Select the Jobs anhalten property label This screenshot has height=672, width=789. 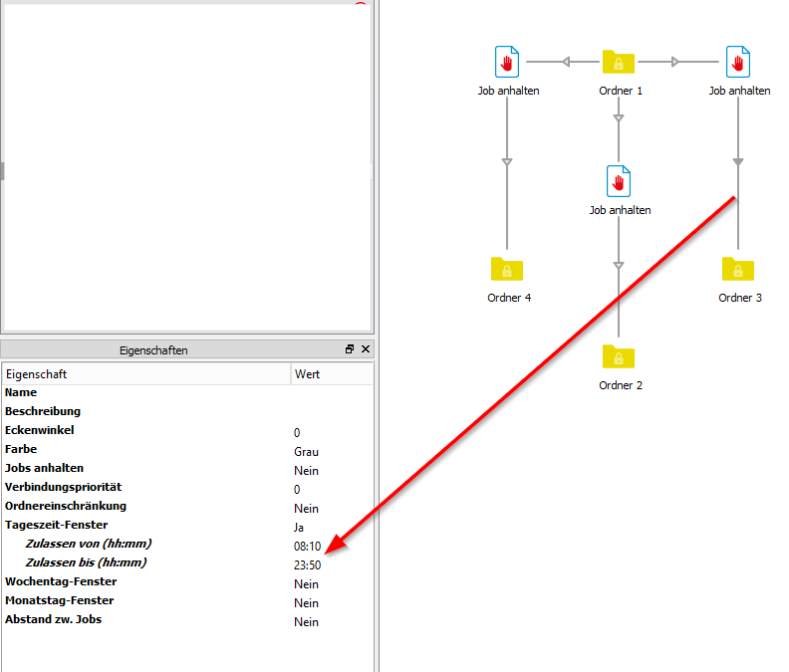pyautogui.click(x=44, y=468)
